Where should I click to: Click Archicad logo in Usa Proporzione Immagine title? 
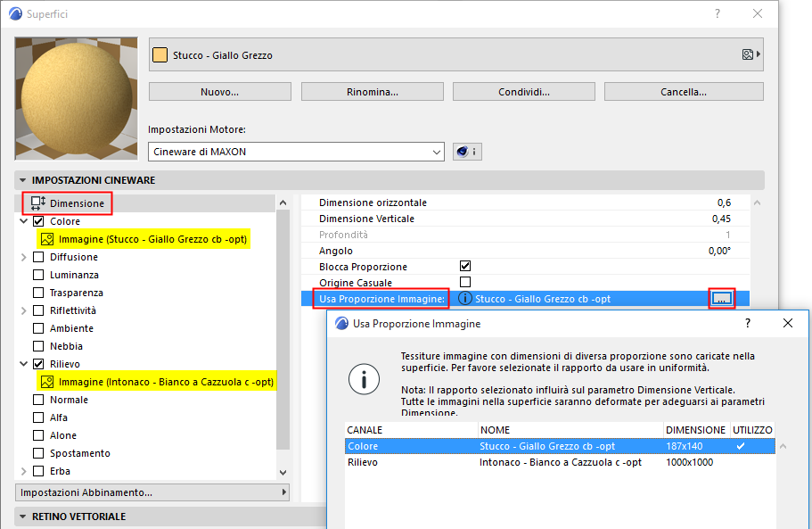341,323
